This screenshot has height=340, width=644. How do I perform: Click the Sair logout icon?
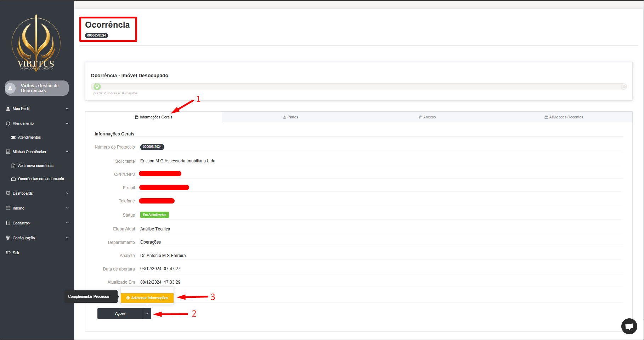pyautogui.click(x=8, y=253)
